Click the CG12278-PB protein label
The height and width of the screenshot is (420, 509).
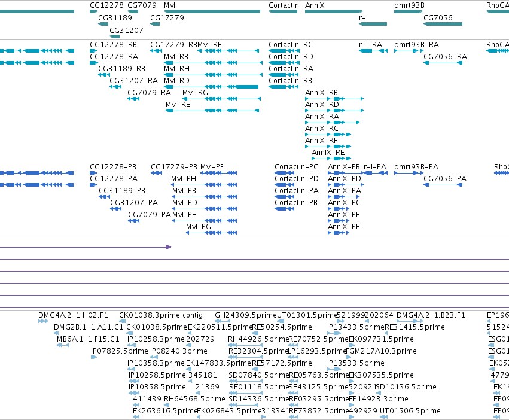[113, 167]
